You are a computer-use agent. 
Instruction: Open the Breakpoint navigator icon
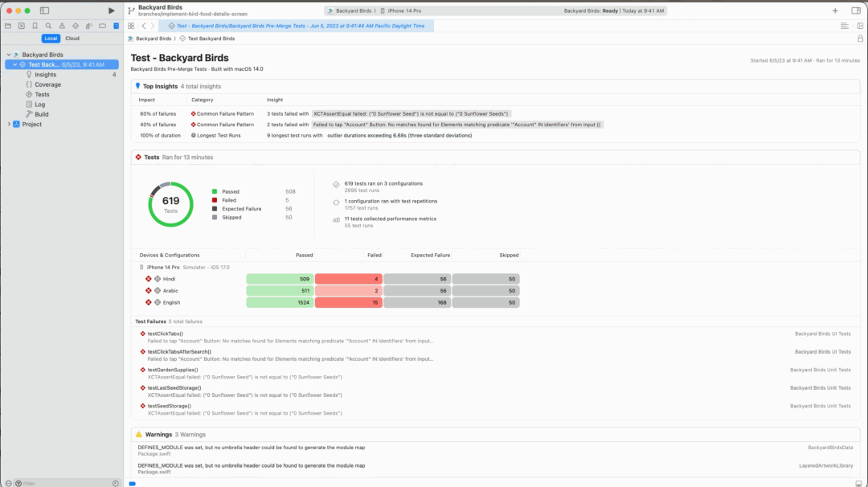point(102,26)
